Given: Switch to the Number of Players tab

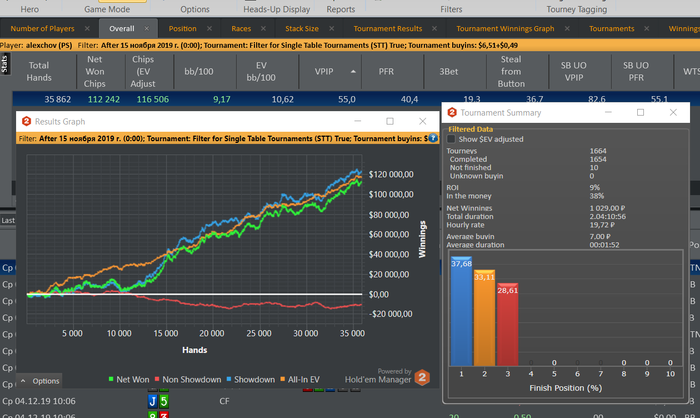Looking at the screenshot, I should point(42,29).
